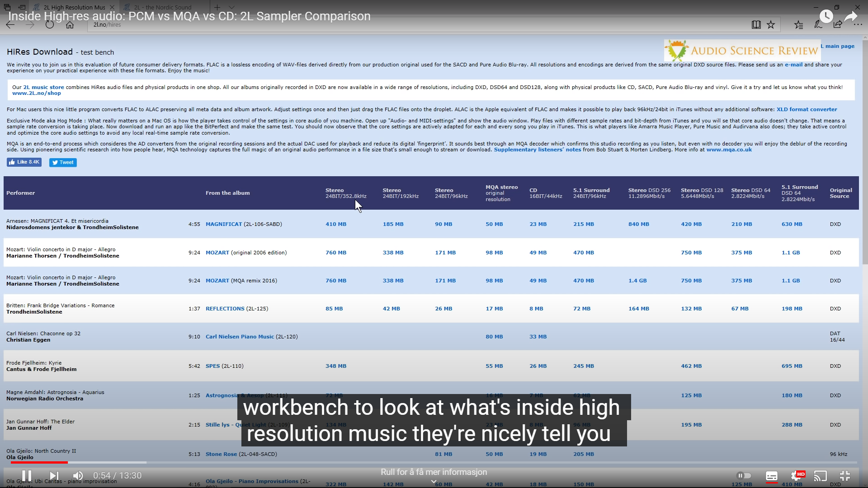This screenshot has width=868, height=488.
Task: Download SPES 348 MB stereo file
Action: (336, 366)
